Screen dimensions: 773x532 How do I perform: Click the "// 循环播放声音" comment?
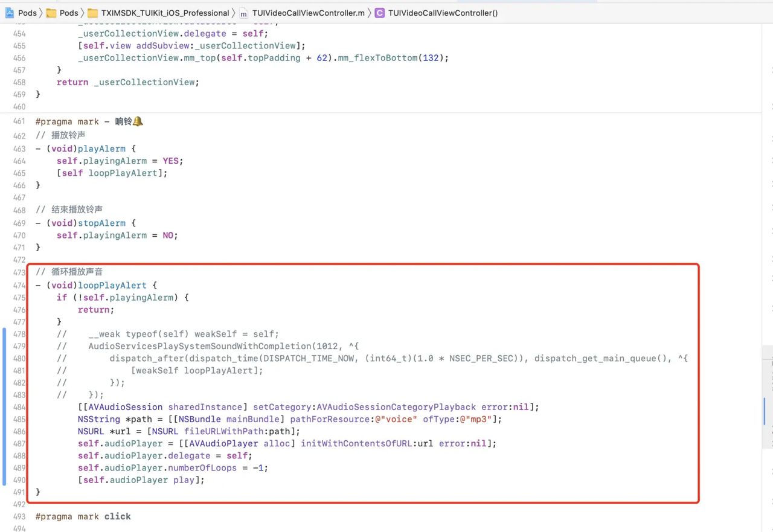(x=69, y=272)
